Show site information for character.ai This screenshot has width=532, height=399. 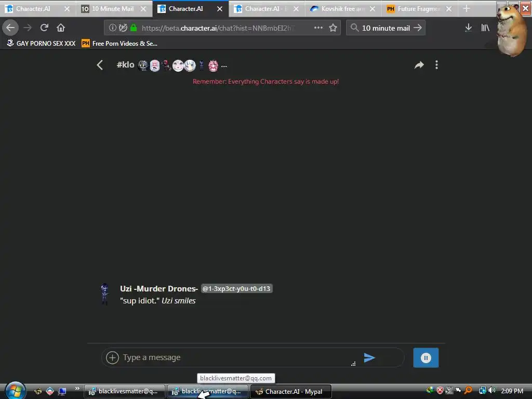pyautogui.click(x=112, y=28)
